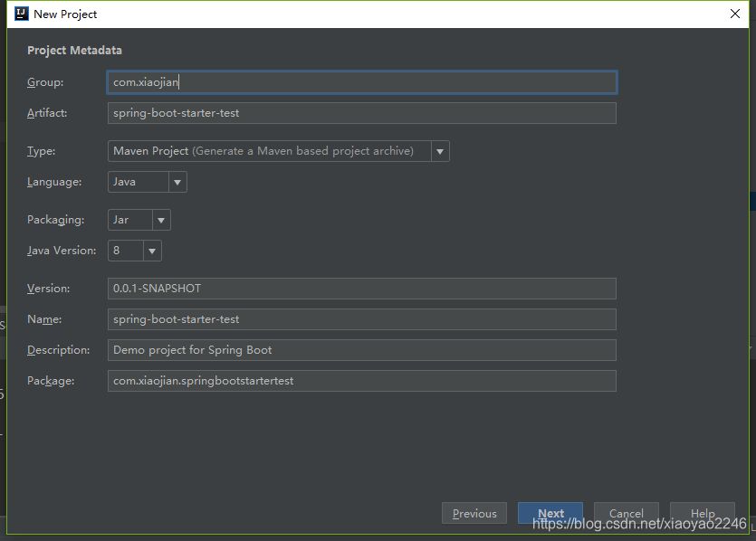This screenshot has height=541, width=756.
Task: Focus the Group input field
Action: click(x=361, y=82)
